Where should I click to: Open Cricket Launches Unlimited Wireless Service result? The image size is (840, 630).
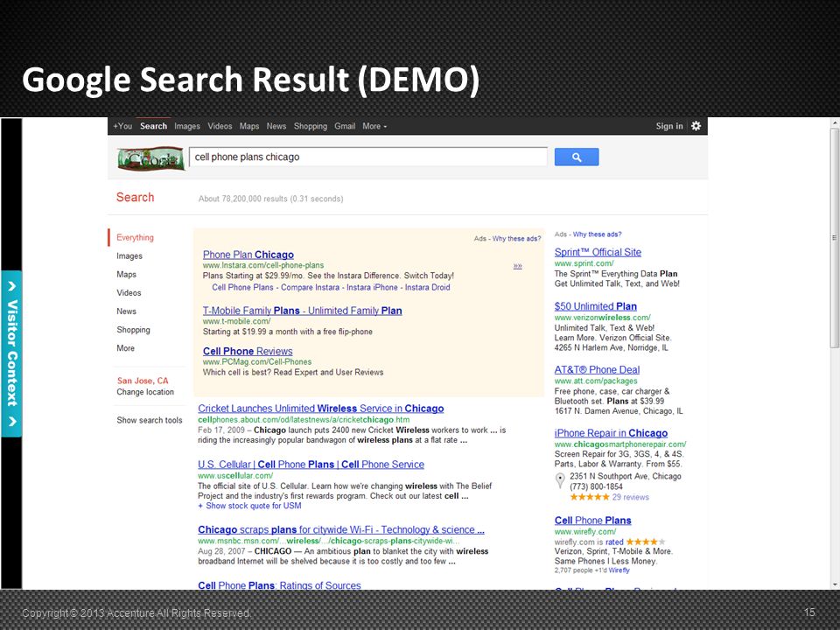[x=321, y=409]
